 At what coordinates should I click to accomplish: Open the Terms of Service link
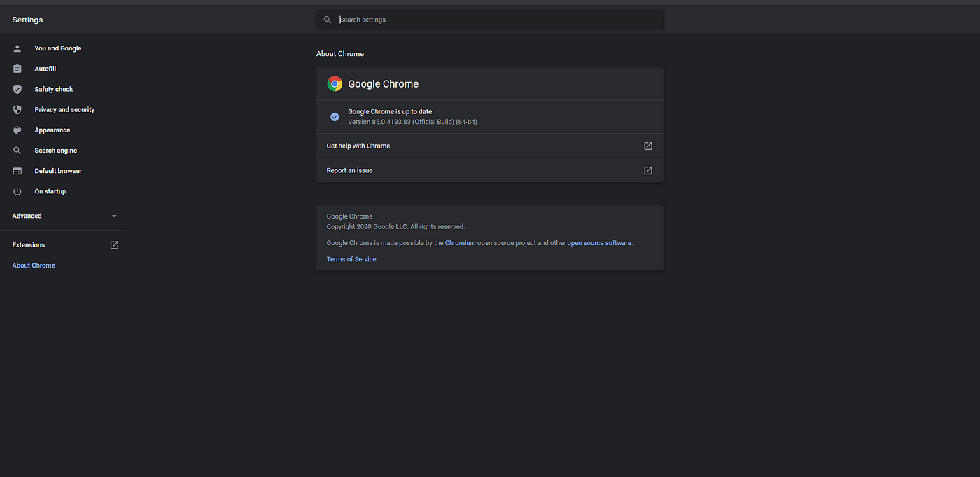tap(351, 259)
